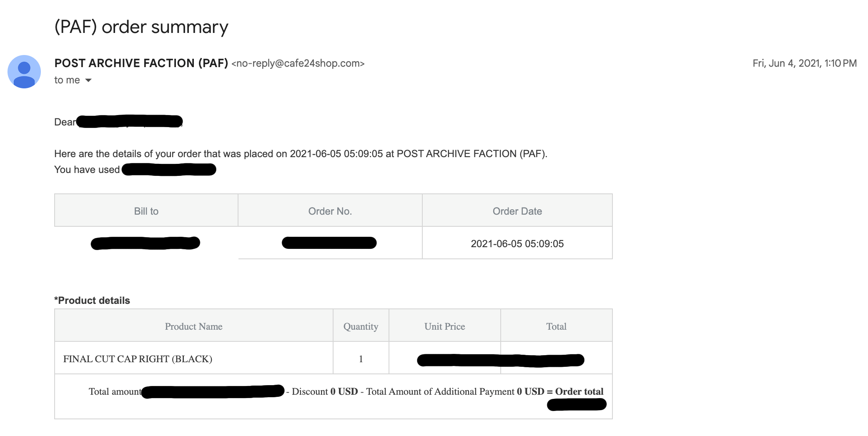Click the sender name POST ARCHIVE FACTION (PAF)
Image resolution: width=868 pixels, height=436 pixels.
141,63
